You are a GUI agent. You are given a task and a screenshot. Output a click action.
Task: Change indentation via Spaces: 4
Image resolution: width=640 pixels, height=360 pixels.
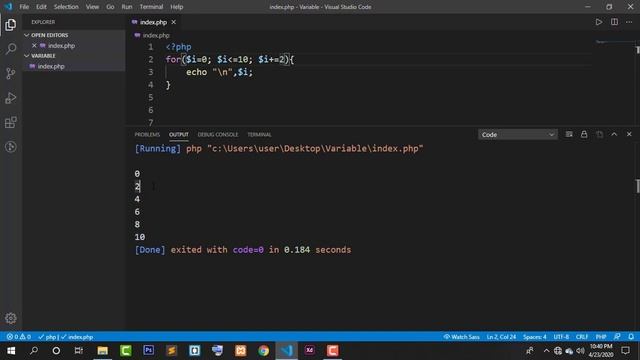(535, 337)
